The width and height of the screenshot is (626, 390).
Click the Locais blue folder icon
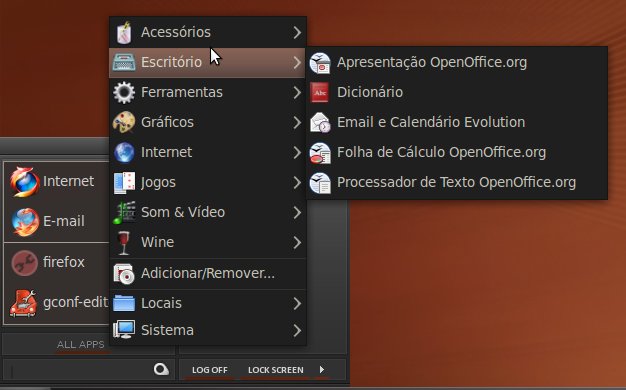coord(124,303)
